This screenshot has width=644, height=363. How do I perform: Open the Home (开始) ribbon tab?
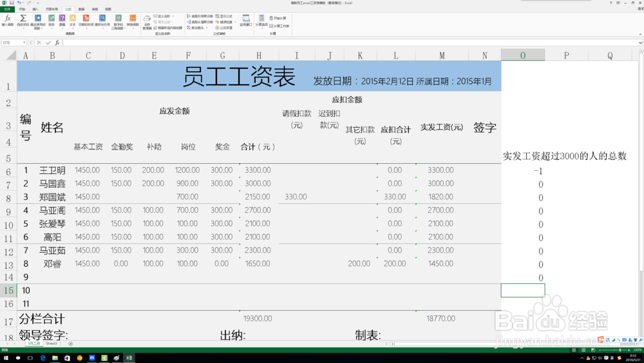pos(22,9)
